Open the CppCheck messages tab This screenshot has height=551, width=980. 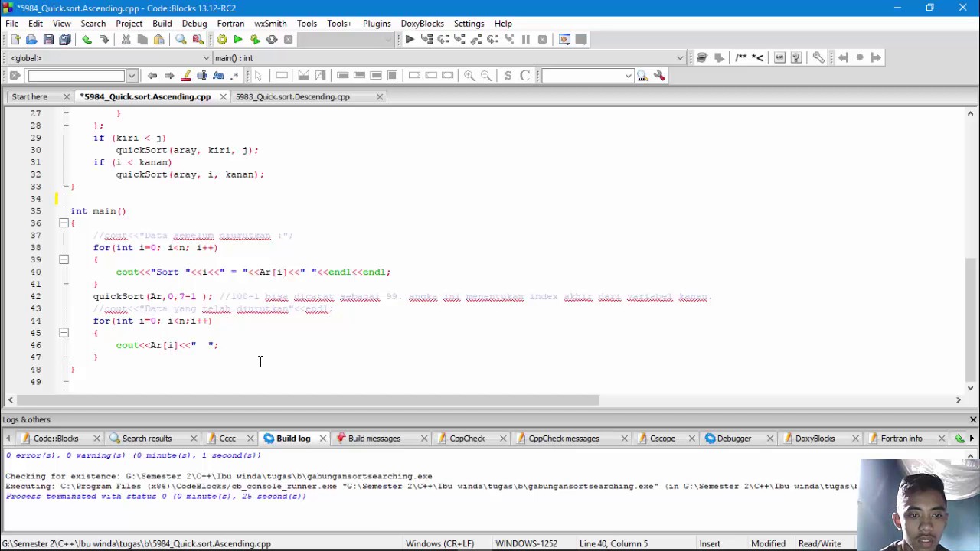[x=563, y=439]
